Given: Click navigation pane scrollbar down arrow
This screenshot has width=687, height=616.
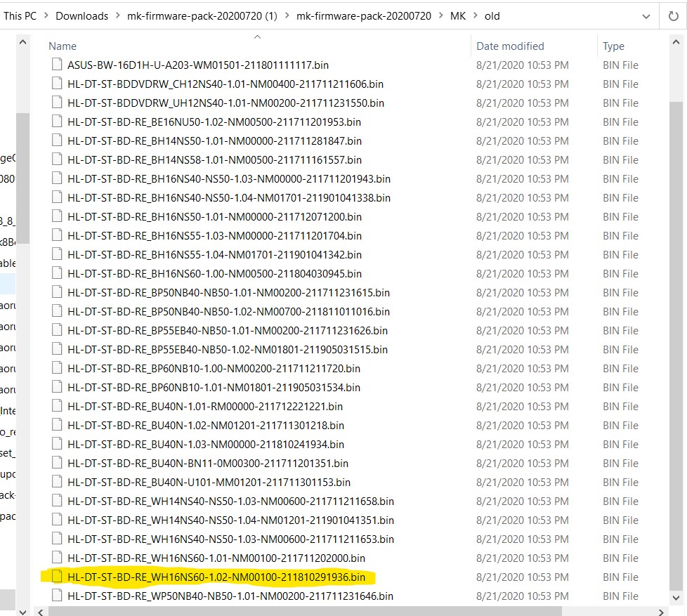Looking at the screenshot, I should coord(22,611).
